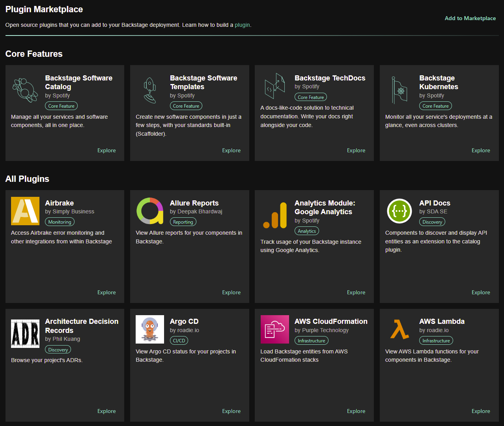Explore Architecture Decision Records plugin
This screenshot has width=504, height=426.
coord(106,411)
